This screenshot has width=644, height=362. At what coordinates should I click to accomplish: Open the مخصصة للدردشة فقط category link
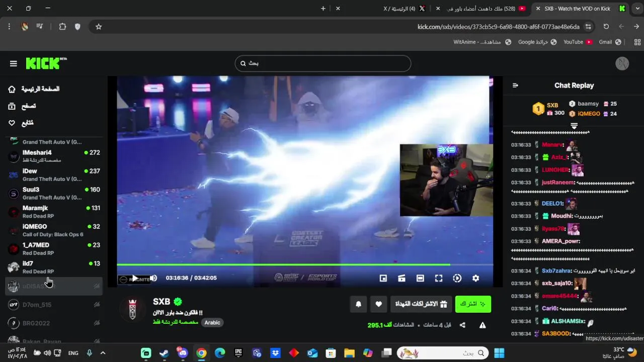[176, 322]
